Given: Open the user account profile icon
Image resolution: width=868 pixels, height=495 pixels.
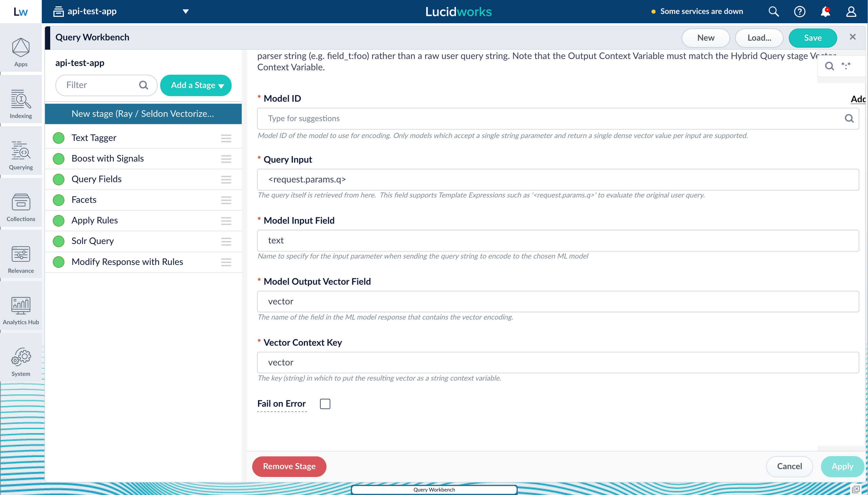Looking at the screenshot, I should click(851, 12).
